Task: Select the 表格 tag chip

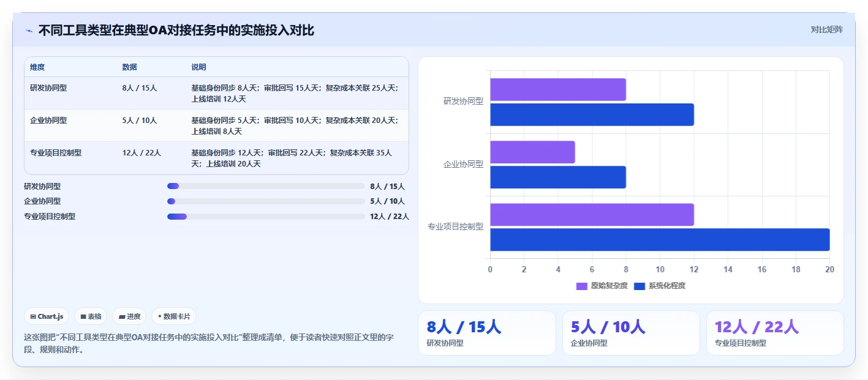Action: pos(91,316)
